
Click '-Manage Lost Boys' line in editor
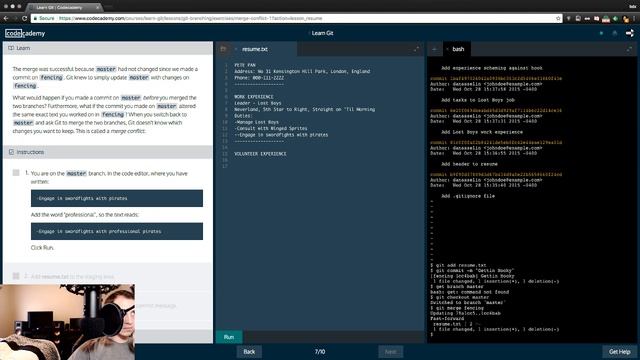pos(257,122)
